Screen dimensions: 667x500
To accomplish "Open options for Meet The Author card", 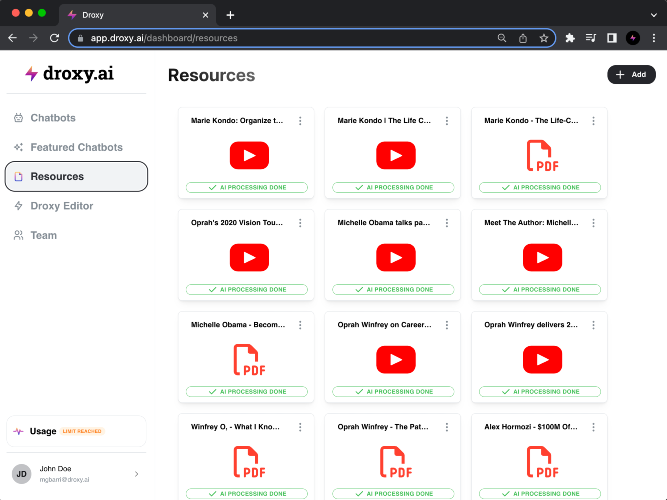I will 593,223.
